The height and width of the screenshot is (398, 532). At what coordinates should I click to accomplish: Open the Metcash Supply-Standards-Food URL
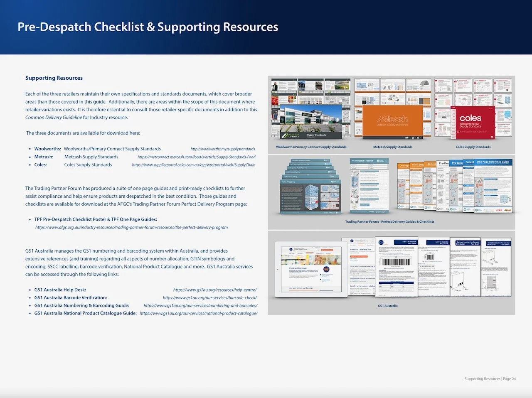[197, 157]
